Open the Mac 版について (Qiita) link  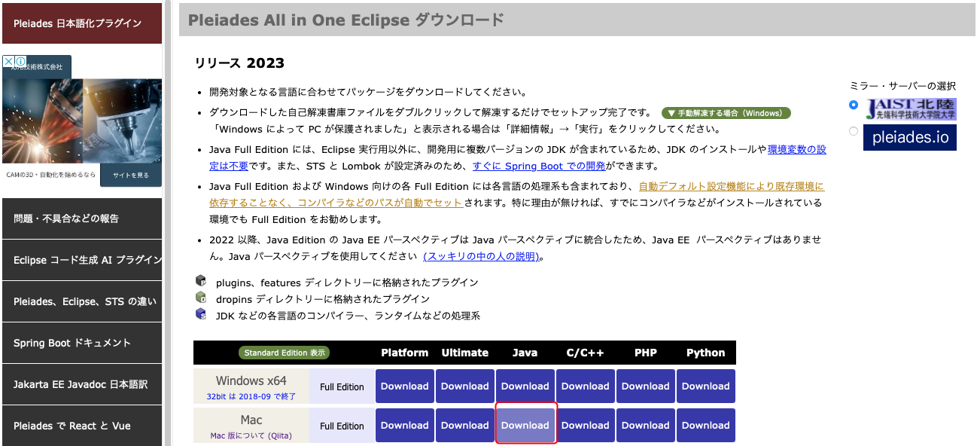coord(251,435)
